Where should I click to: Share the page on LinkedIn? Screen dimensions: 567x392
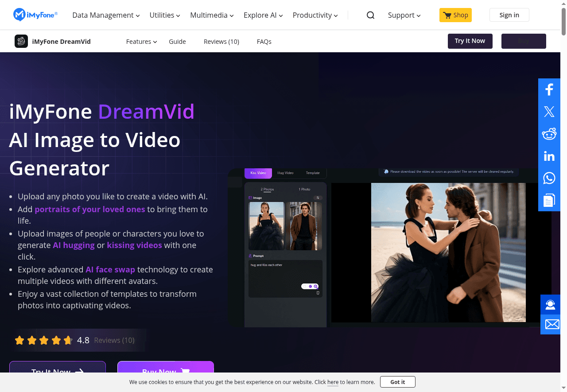[549, 155]
